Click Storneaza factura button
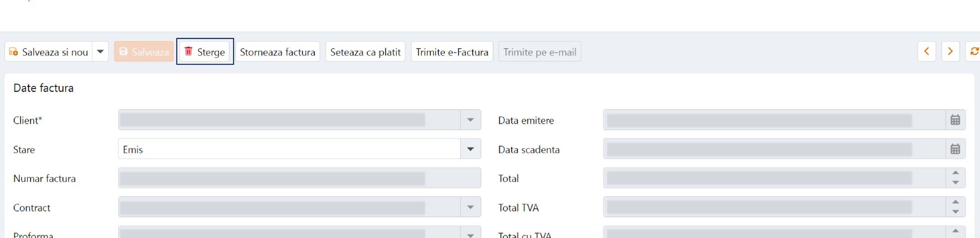The height and width of the screenshot is (238, 980). (277, 52)
